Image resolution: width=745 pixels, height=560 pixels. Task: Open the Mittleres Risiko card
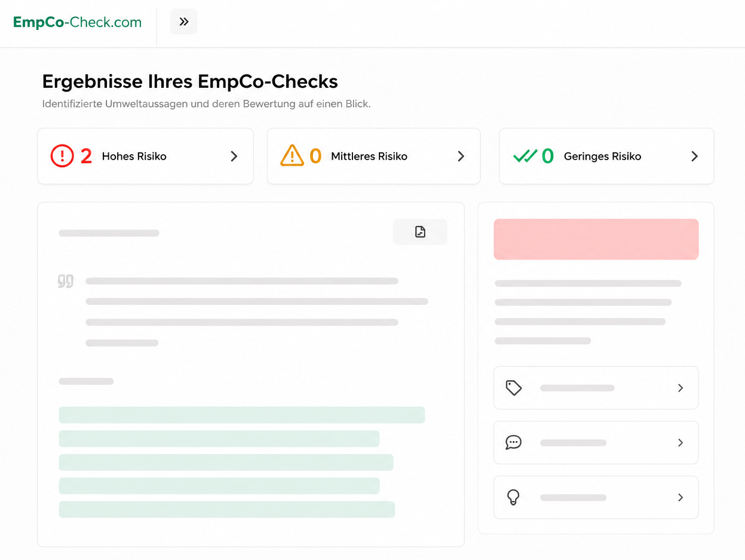coord(373,156)
